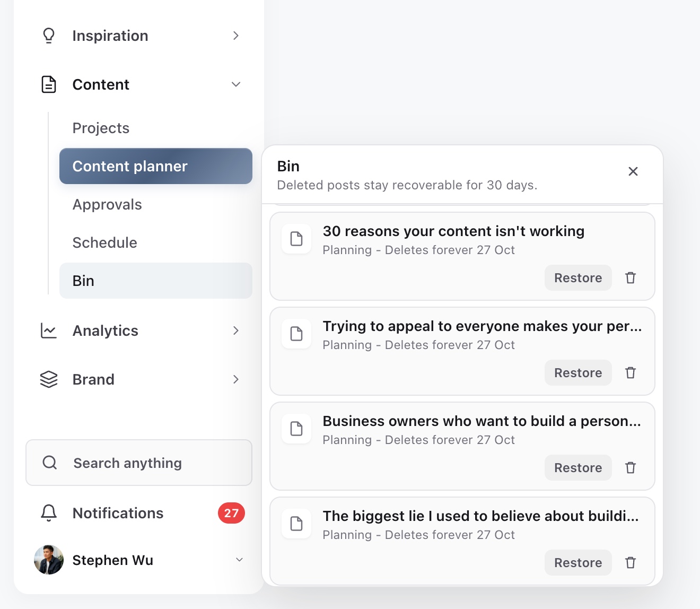Restore 'The biggest lie I used to believe' post
Viewport: 700px width, 609px height.
pos(578,563)
